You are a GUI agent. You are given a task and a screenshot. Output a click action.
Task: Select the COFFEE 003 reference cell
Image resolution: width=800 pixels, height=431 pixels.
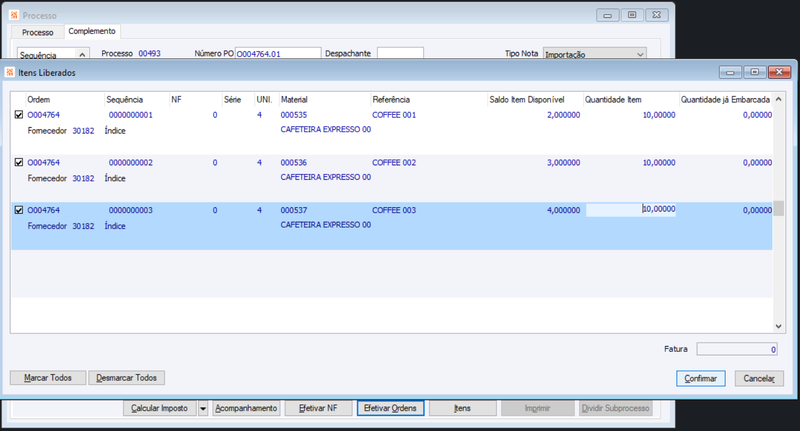pyautogui.click(x=394, y=210)
